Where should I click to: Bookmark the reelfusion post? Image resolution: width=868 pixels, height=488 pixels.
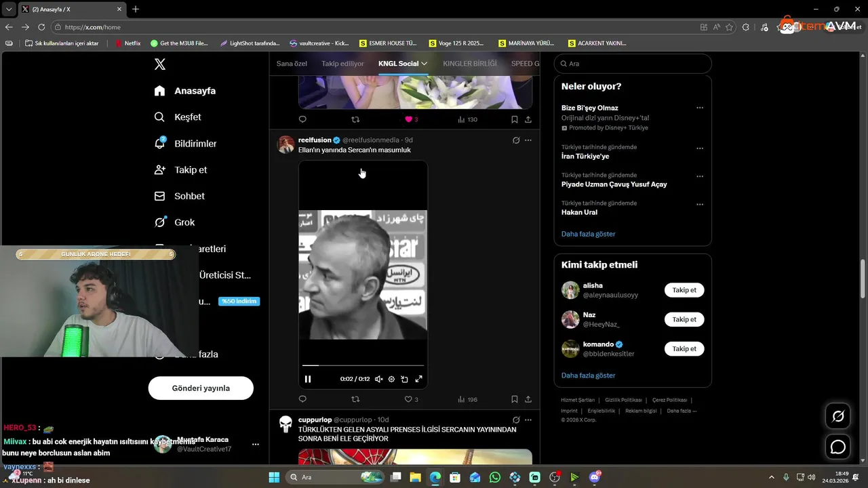click(x=514, y=399)
